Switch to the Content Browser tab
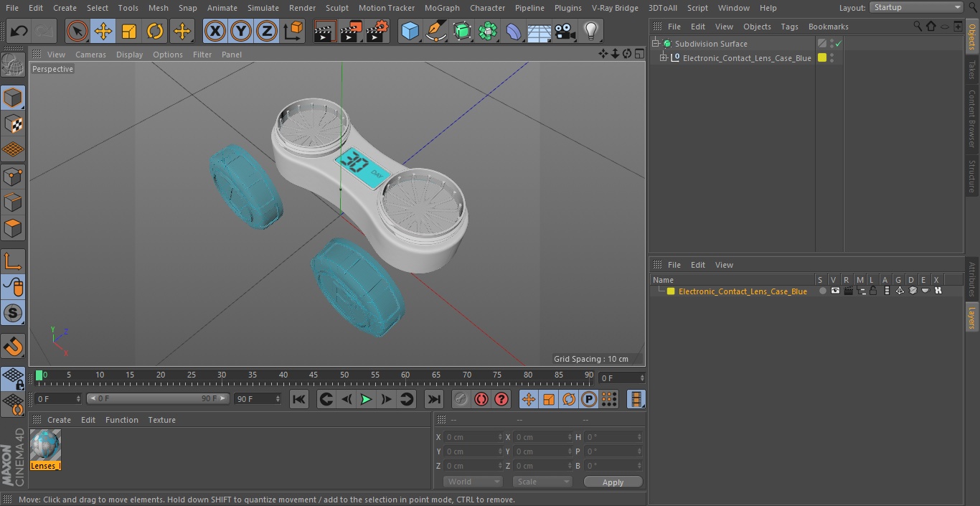Screen dimensions: 980x506 972,118
